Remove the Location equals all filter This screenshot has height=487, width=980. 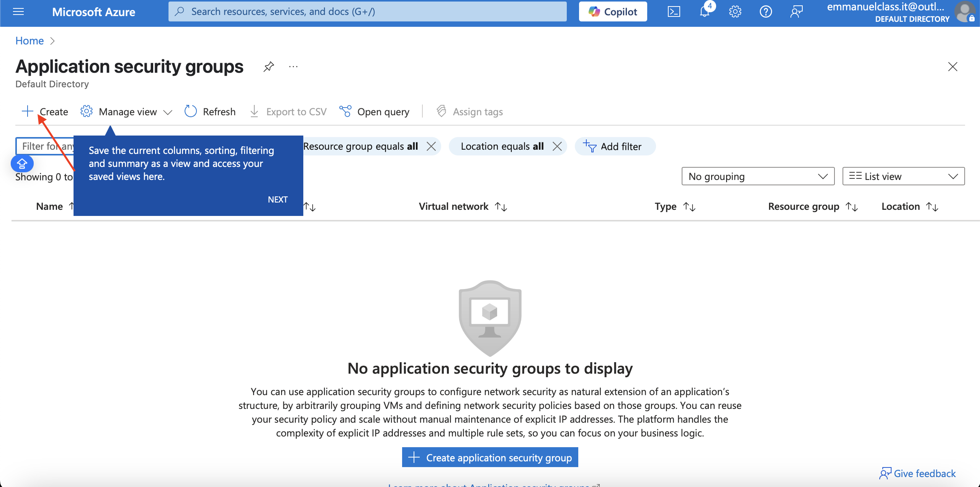[x=557, y=146]
